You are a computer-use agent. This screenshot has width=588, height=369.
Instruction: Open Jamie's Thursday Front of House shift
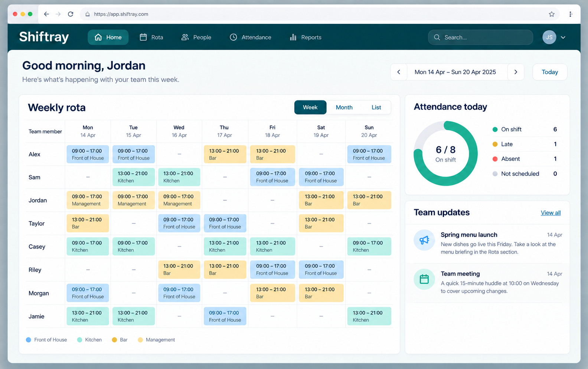[225, 316]
